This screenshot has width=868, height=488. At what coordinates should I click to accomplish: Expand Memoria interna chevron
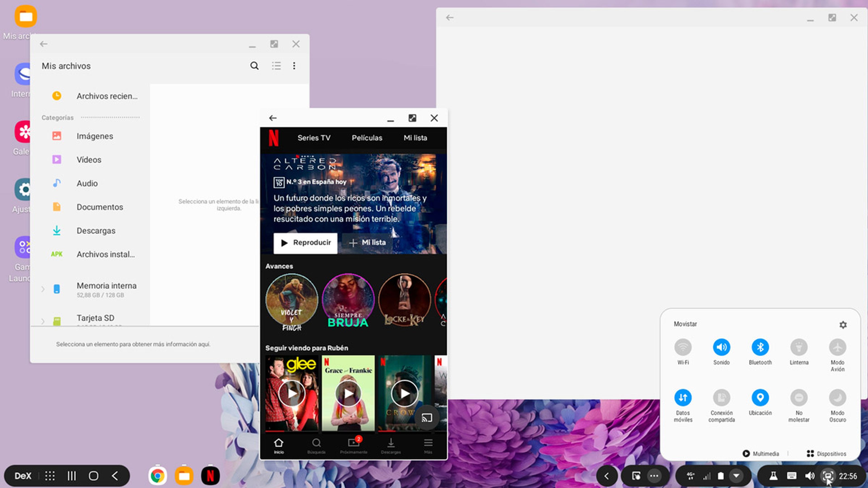coord(43,289)
